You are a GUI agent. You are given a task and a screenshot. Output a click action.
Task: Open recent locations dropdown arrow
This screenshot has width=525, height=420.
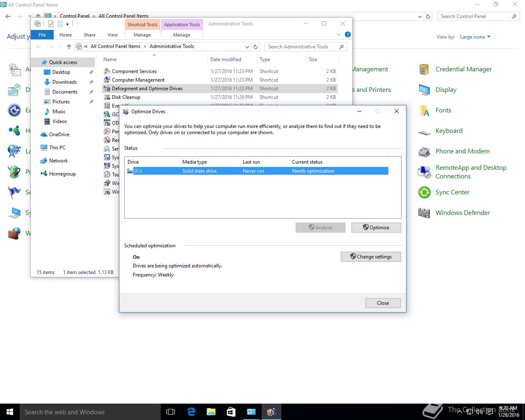point(60,47)
